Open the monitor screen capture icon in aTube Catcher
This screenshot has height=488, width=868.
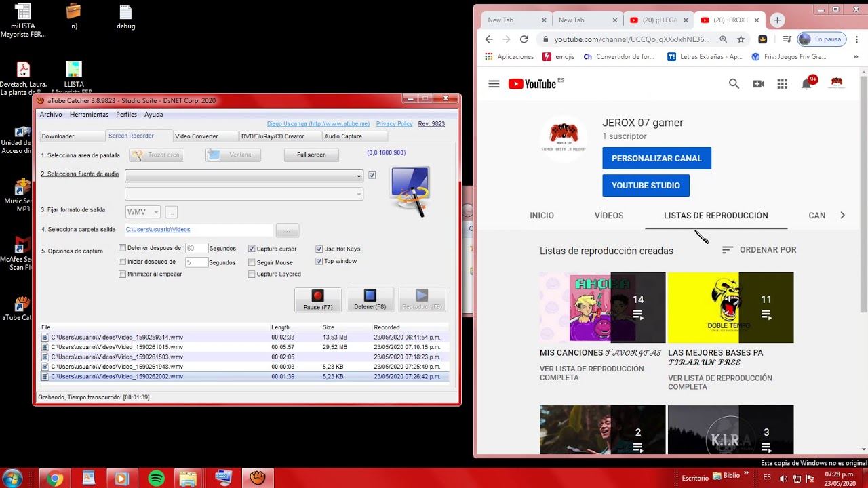(410, 191)
